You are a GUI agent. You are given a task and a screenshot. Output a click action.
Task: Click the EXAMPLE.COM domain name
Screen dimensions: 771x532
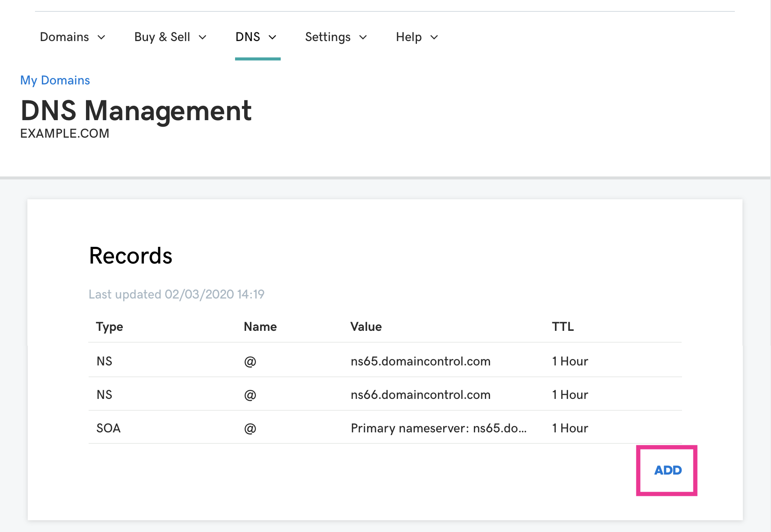[x=65, y=133]
